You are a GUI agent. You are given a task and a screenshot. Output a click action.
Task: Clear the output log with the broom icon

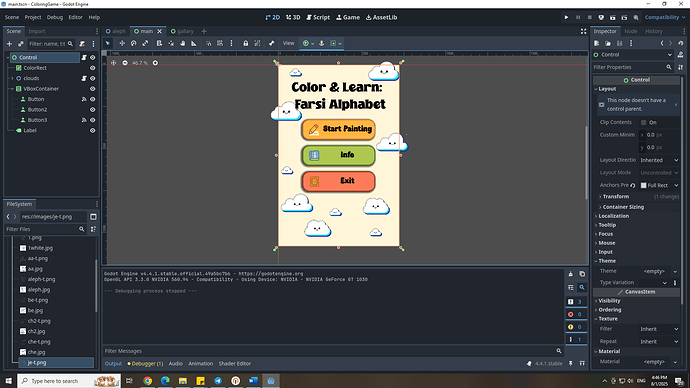pos(571,274)
